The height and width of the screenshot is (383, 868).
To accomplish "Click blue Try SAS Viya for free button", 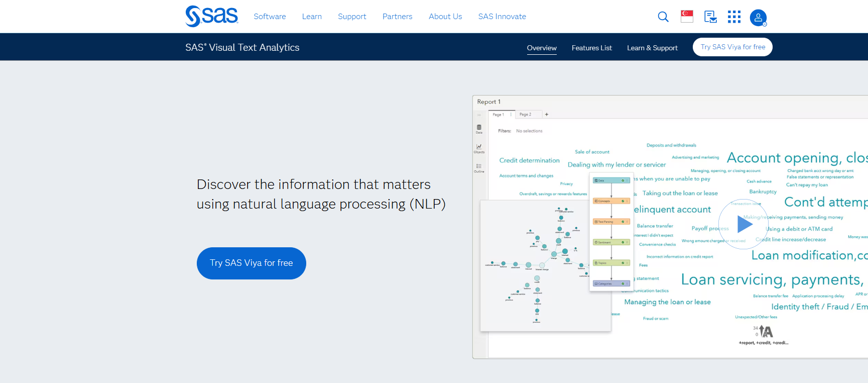I will point(251,263).
